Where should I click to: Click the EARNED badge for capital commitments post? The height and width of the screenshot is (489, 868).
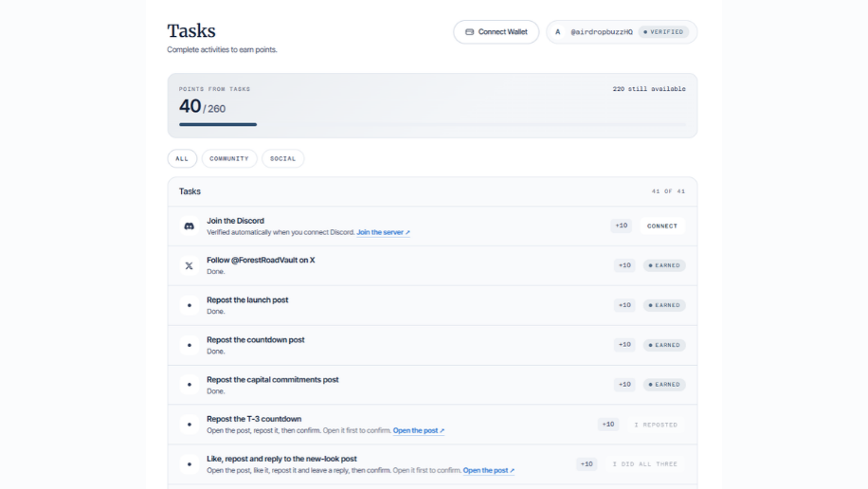click(664, 385)
